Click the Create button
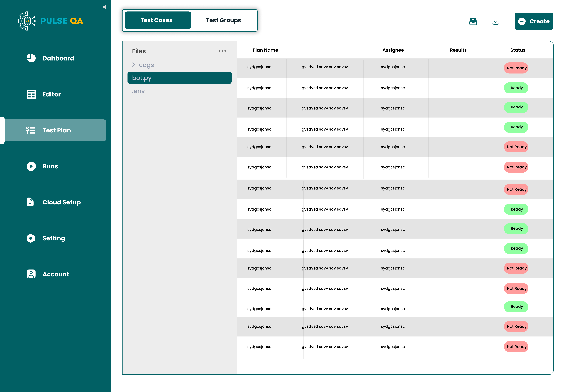Screen dimensions: 564x392 click(534, 21)
